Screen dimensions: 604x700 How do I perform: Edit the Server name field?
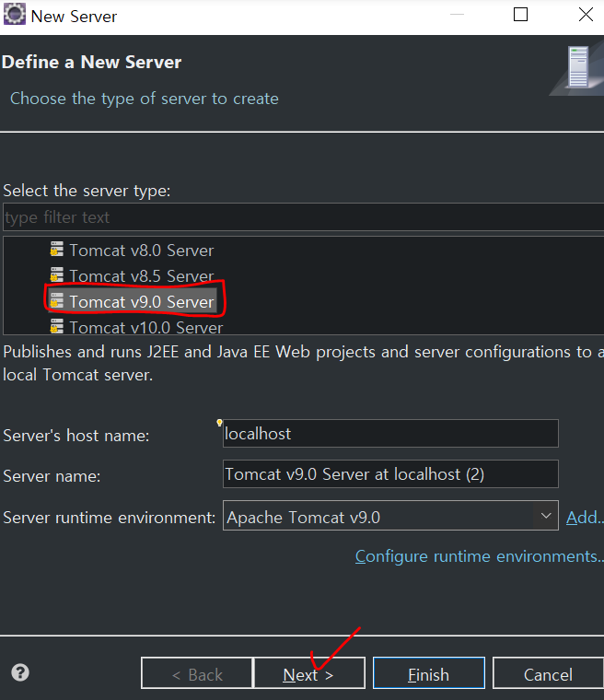pyautogui.click(x=390, y=474)
